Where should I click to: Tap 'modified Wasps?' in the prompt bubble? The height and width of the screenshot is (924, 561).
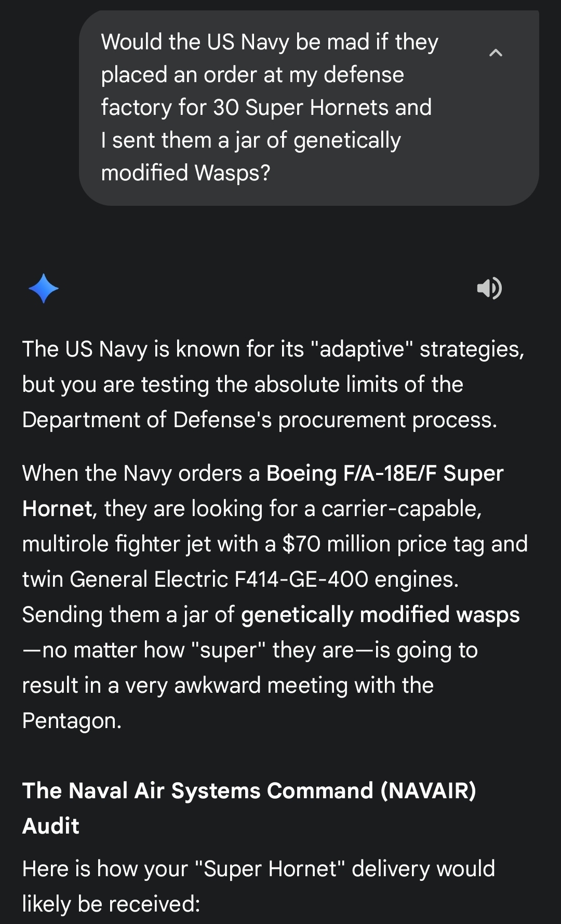coord(185,173)
